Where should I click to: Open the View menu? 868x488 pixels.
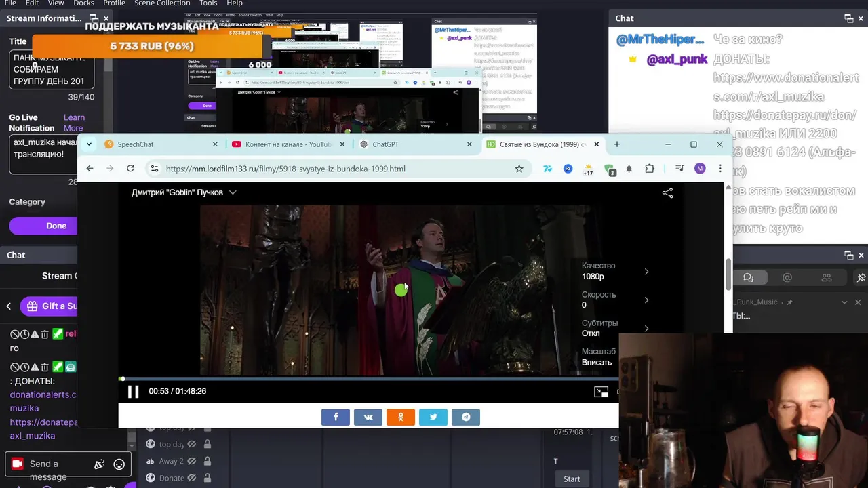coord(56,3)
